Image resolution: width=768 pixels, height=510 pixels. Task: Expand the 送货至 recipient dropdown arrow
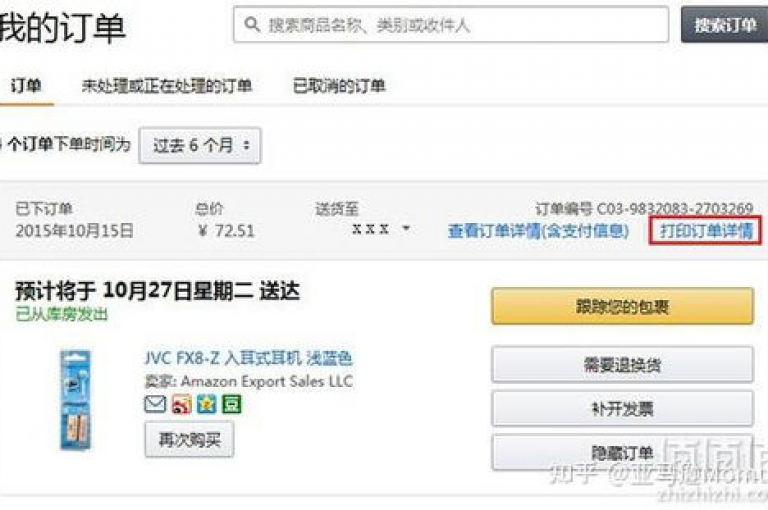406,228
